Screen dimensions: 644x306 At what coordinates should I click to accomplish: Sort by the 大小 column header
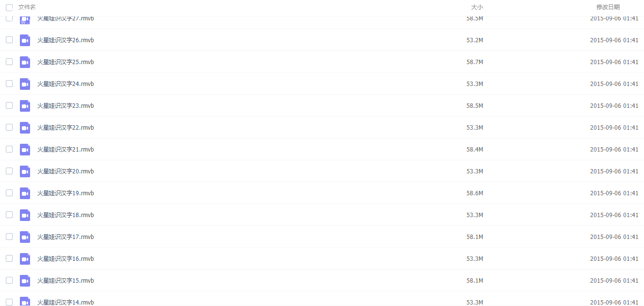coord(477,7)
